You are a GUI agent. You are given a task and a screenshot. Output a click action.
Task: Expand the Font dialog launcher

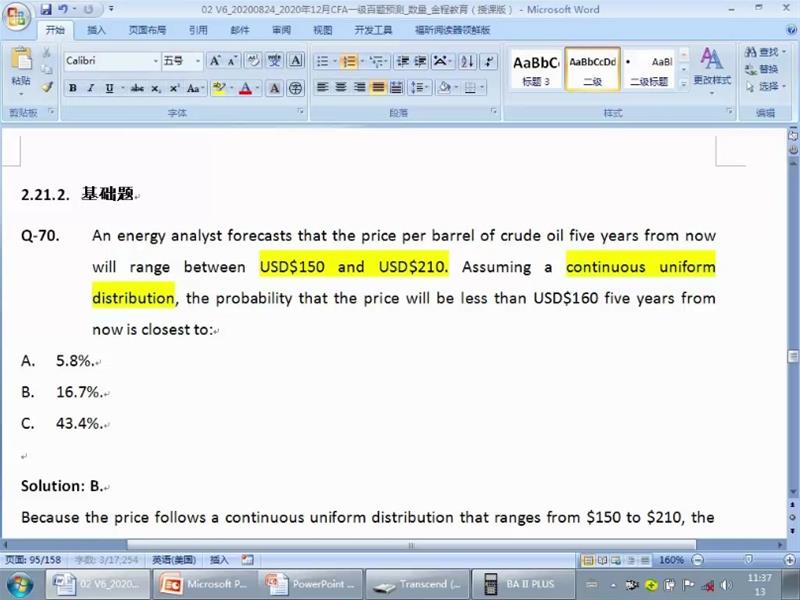[300, 111]
